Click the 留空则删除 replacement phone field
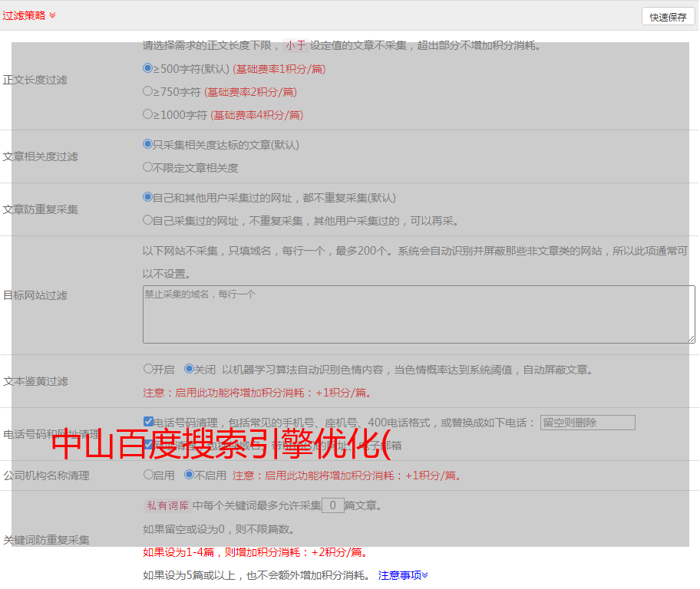 [x=587, y=423]
